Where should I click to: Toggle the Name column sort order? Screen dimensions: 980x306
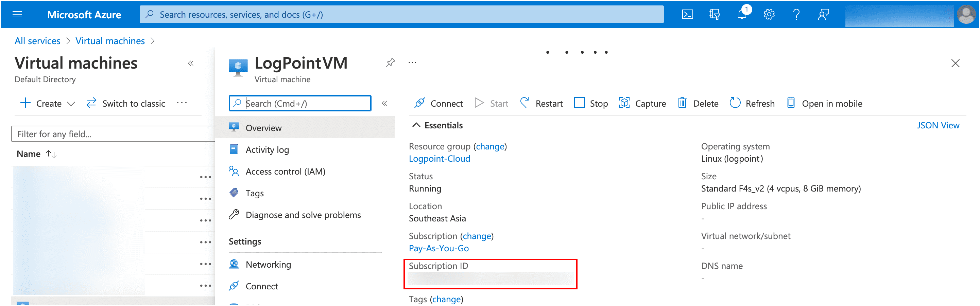pos(51,154)
